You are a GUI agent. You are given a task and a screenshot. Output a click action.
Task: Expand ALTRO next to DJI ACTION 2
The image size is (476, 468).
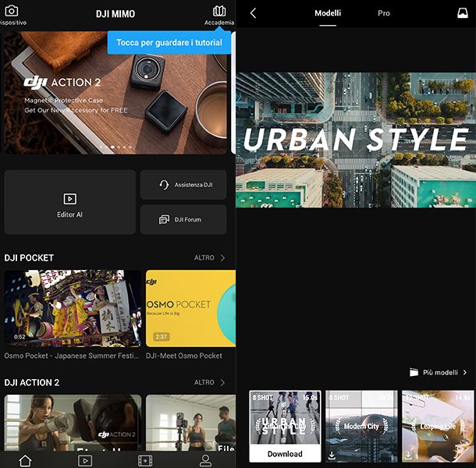pos(209,382)
